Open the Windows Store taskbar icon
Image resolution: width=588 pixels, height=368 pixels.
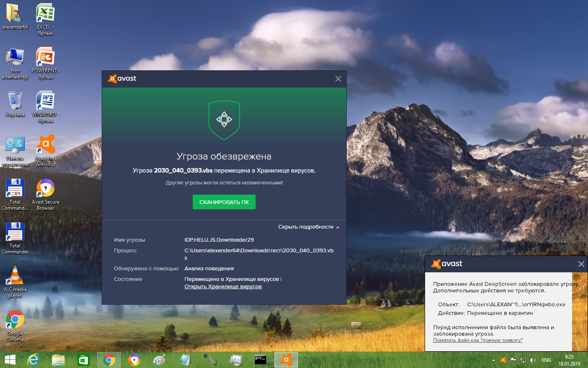84,360
